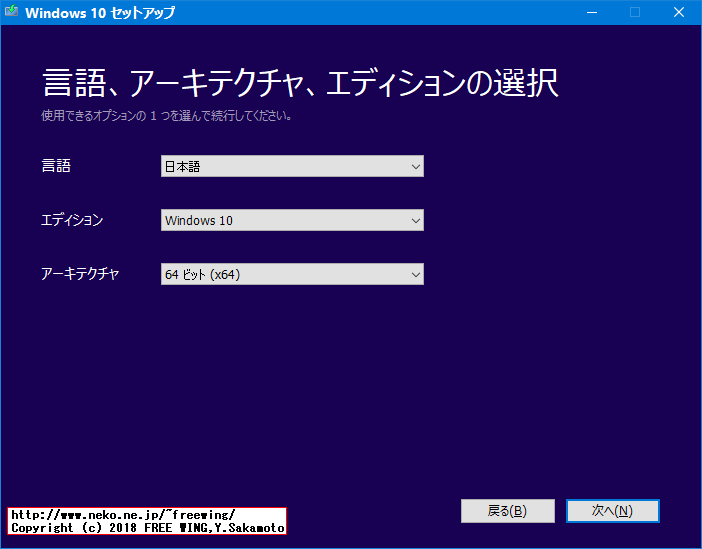Click the アーキテクチャ label
This screenshot has width=702, height=549.
coord(80,274)
